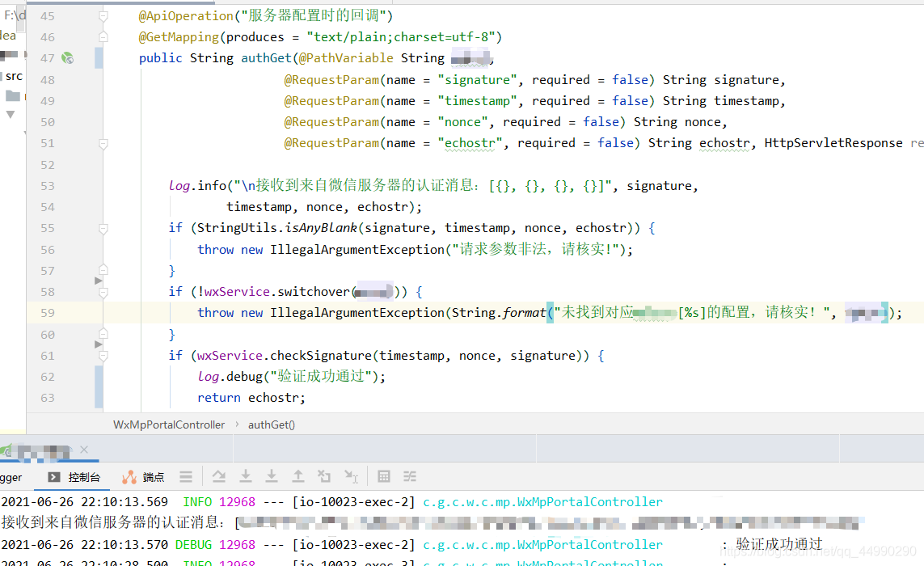Click the switchover method on line 58
924x566 pixels.
coord(314,291)
